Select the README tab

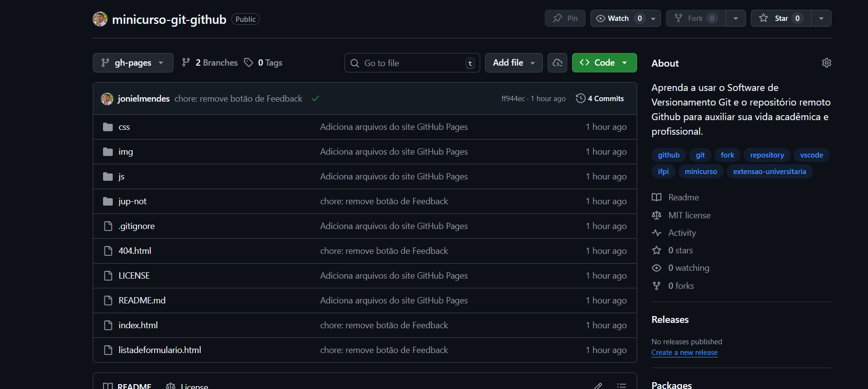click(x=128, y=386)
